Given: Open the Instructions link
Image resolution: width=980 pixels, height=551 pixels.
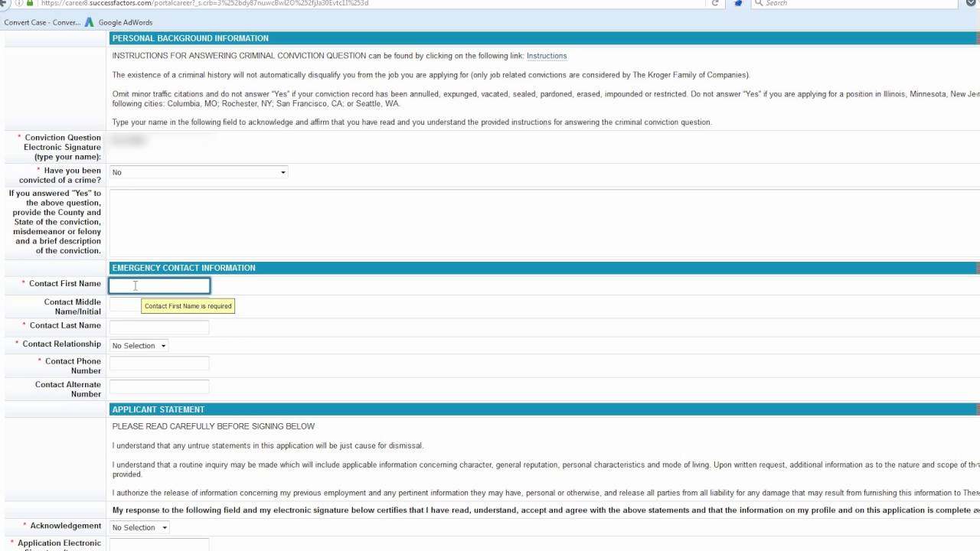Looking at the screenshot, I should [547, 56].
